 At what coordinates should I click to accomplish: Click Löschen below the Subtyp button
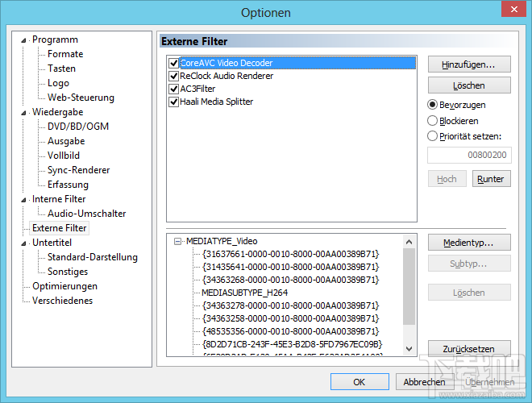pos(469,293)
